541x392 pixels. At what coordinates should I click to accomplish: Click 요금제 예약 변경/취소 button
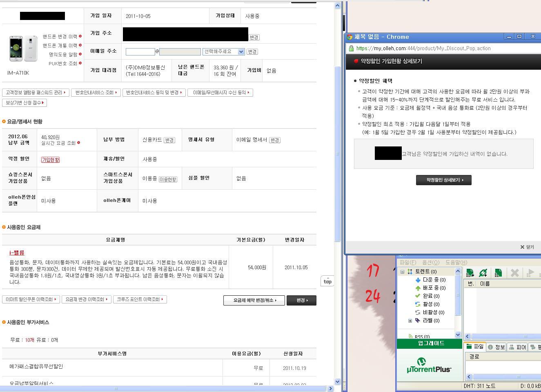point(254,300)
